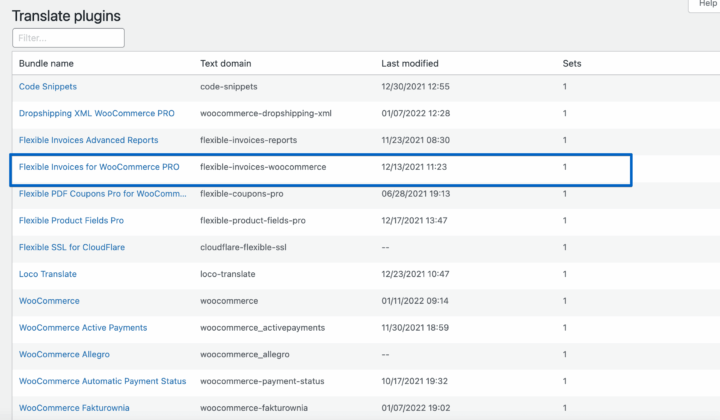720x420 pixels.
Task: Click the WooCommerce Fakturownia link
Action: click(74, 407)
